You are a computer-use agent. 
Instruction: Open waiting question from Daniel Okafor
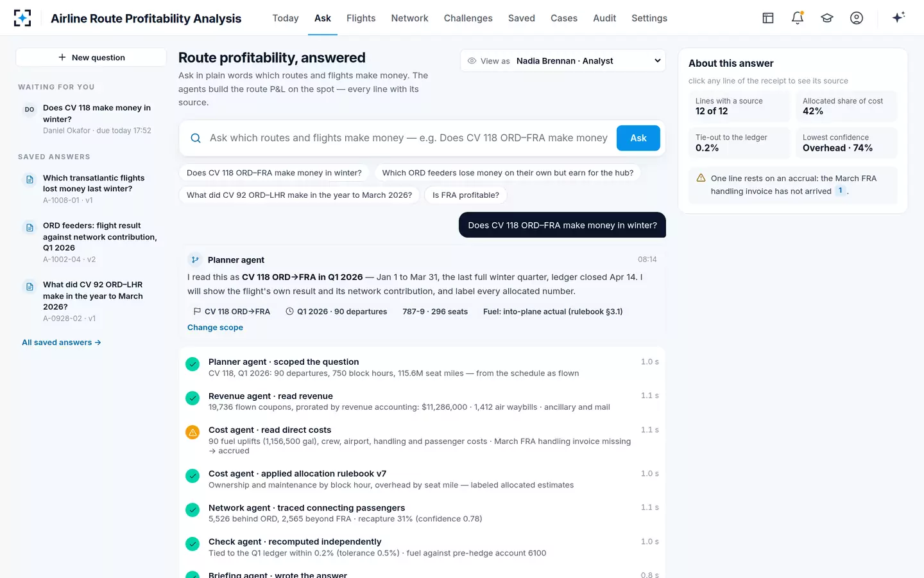pos(91,119)
